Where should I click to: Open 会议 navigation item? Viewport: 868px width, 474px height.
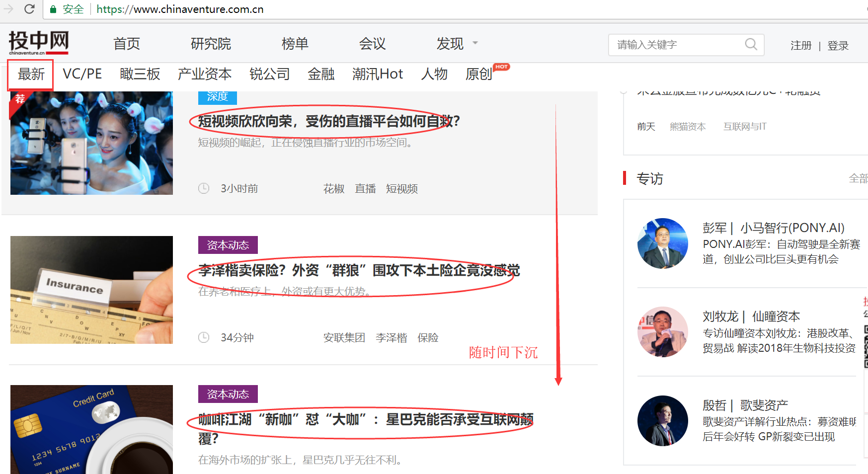pyautogui.click(x=373, y=44)
